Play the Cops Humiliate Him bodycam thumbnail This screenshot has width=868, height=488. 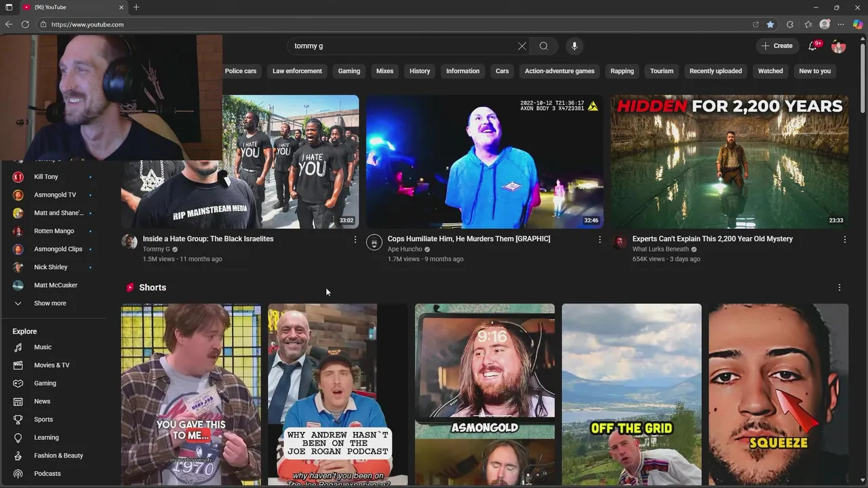[x=485, y=161]
